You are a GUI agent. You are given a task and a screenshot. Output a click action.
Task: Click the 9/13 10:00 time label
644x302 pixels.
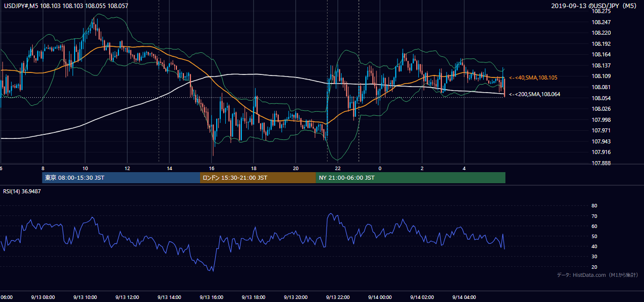(x=85, y=297)
